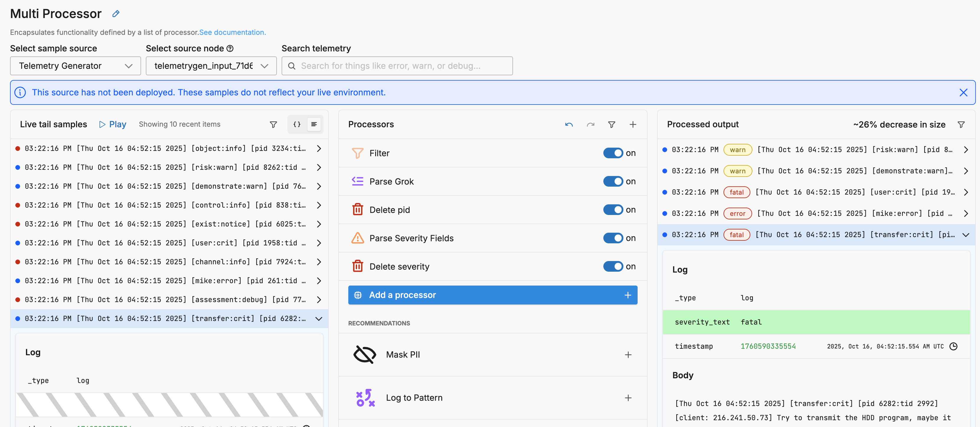980x427 pixels.
Task: Turn off the Filter processor toggle
Action: 613,153
